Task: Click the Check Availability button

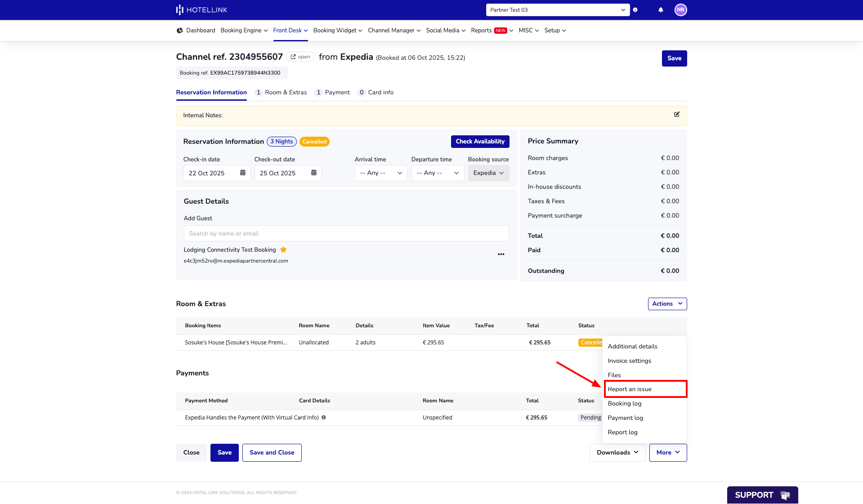Action: tap(480, 141)
